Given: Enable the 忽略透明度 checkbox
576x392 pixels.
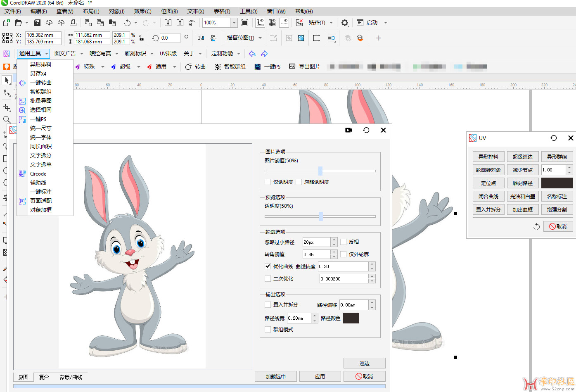Looking at the screenshot, I should click(x=299, y=182).
